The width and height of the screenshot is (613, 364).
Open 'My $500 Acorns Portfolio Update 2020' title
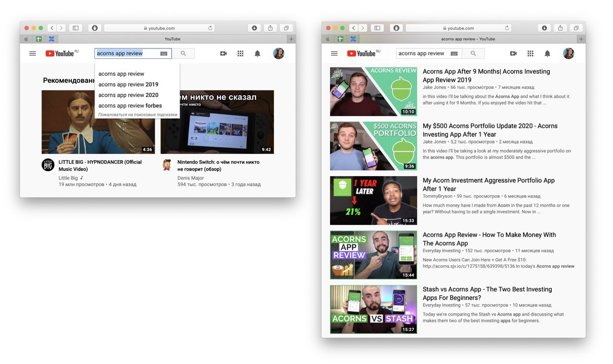(x=490, y=130)
